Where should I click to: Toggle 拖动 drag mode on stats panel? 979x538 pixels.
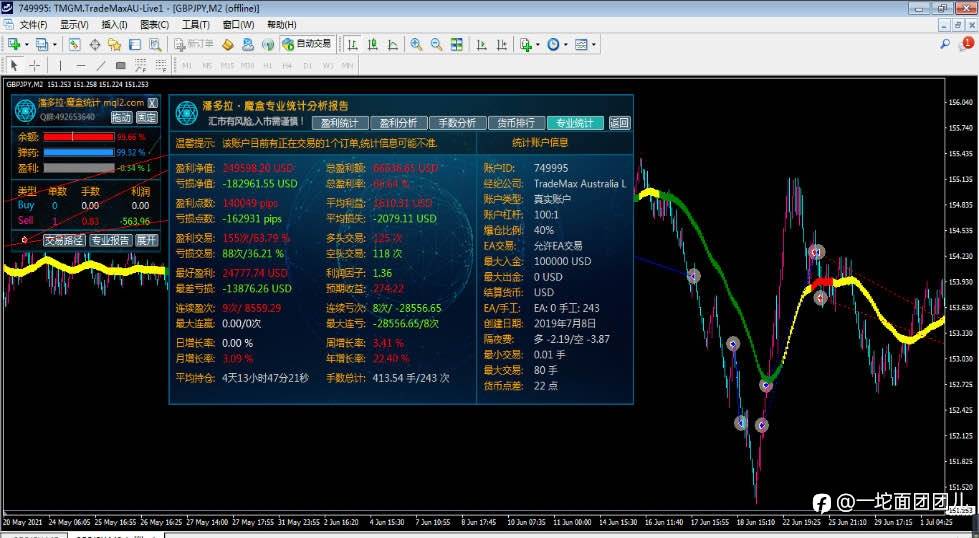pos(122,117)
